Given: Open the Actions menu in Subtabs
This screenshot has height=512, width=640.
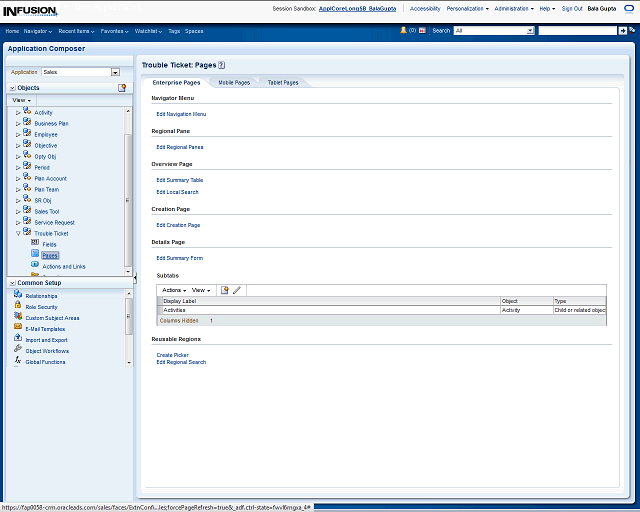Looking at the screenshot, I should pyautogui.click(x=174, y=290).
